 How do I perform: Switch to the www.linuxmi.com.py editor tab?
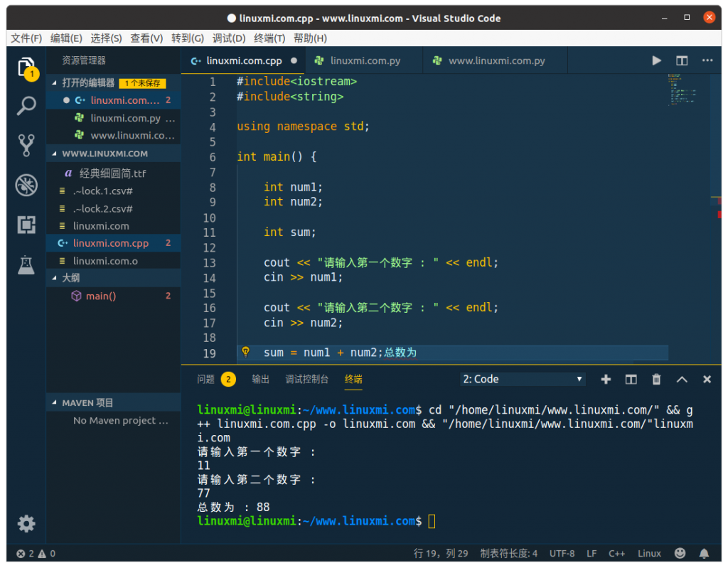(x=496, y=61)
